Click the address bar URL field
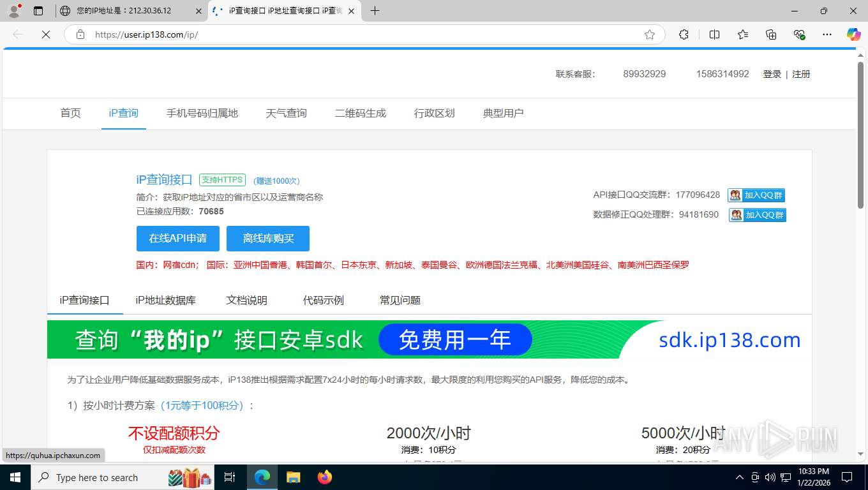 click(x=364, y=34)
